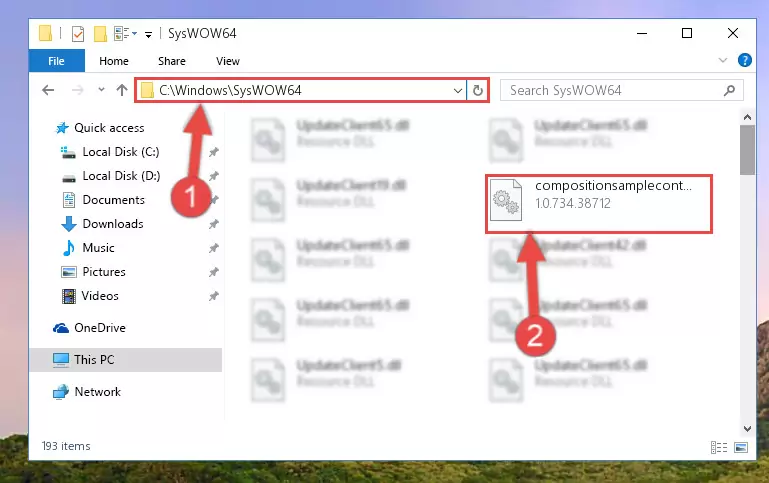
Task: Click the gear icon of the compositionsamplecont file
Action: point(506,200)
